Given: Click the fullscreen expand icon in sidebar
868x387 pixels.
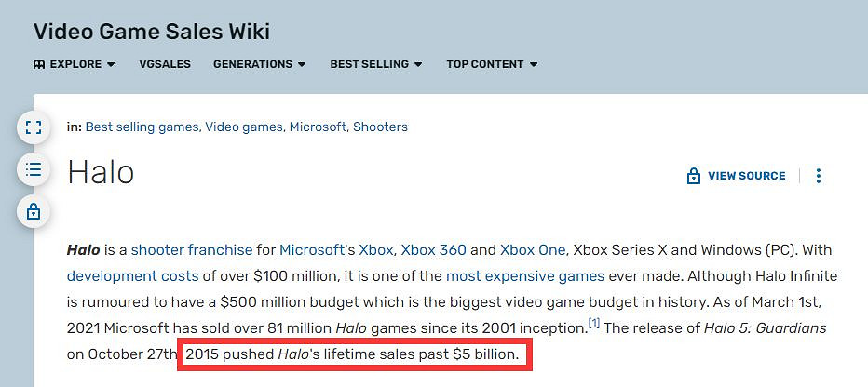Looking at the screenshot, I should point(34,127).
